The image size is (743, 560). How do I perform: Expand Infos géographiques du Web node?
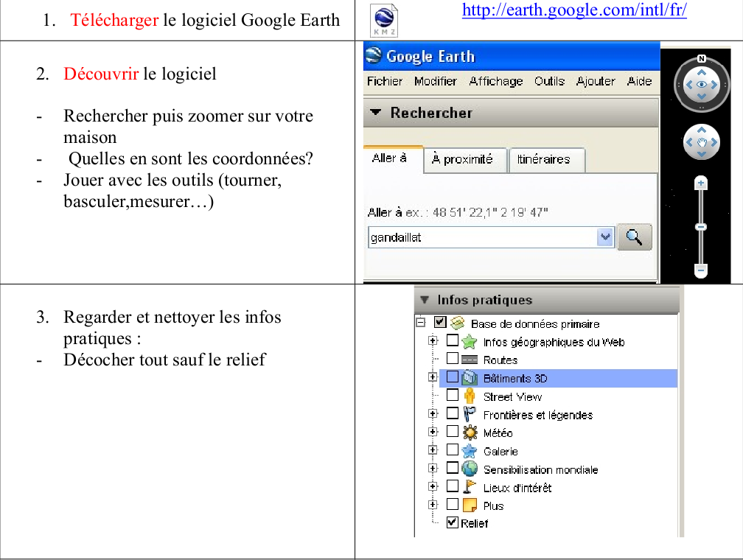[x=433, y=340]
